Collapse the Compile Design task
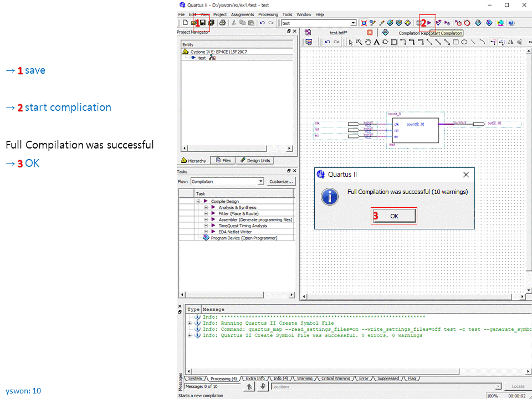The height and width of the screenshot is (399, 532). coord(198,201)
